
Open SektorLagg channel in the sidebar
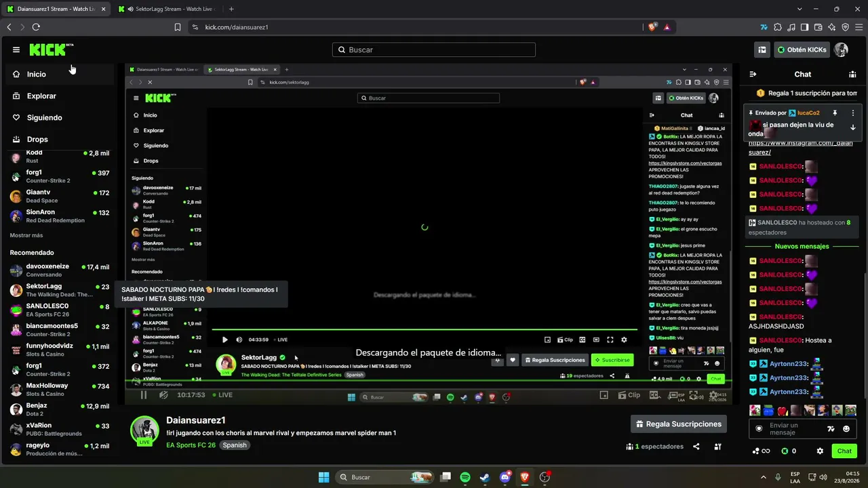(59, 290)
